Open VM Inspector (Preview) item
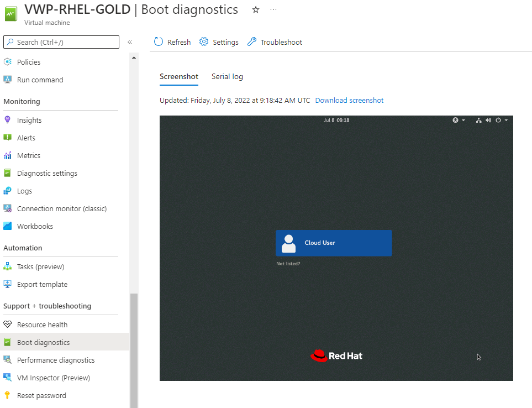Viewport: 532px width, 408px height. pos(53,378)
